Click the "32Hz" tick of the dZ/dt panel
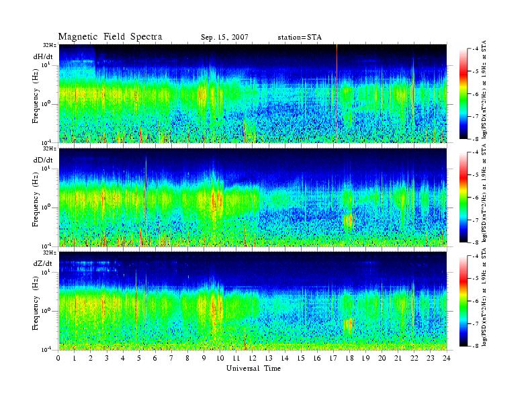Screen dimensions: 532x411 50,253
